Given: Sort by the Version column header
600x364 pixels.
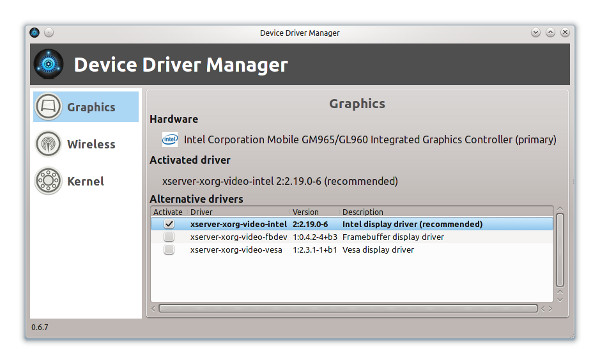Looking at the screenshot, I should [305, 212].
